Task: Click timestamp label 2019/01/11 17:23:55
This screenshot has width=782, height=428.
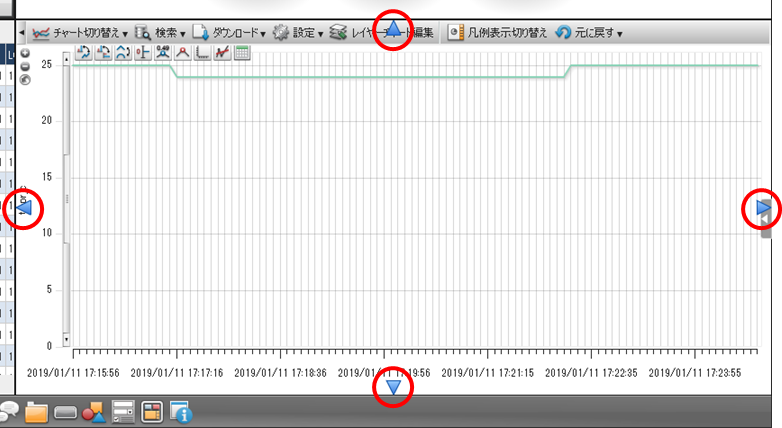Action: click(695, 373)
